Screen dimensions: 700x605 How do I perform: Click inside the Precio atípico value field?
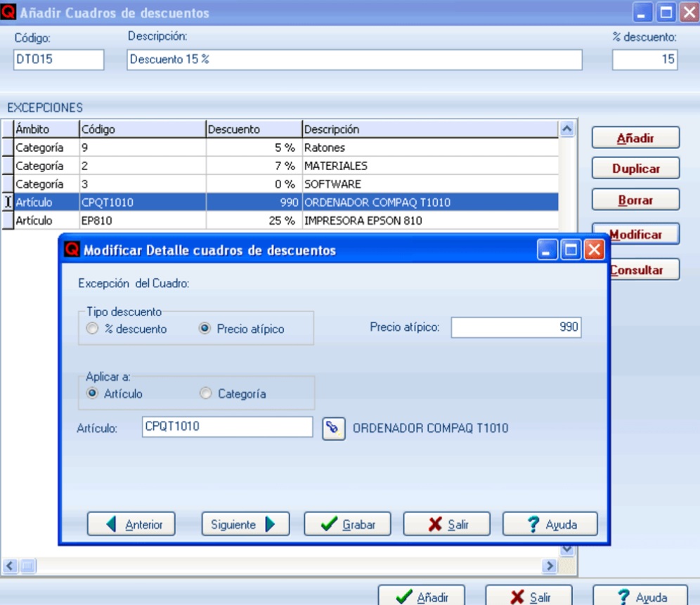(517, 327)
